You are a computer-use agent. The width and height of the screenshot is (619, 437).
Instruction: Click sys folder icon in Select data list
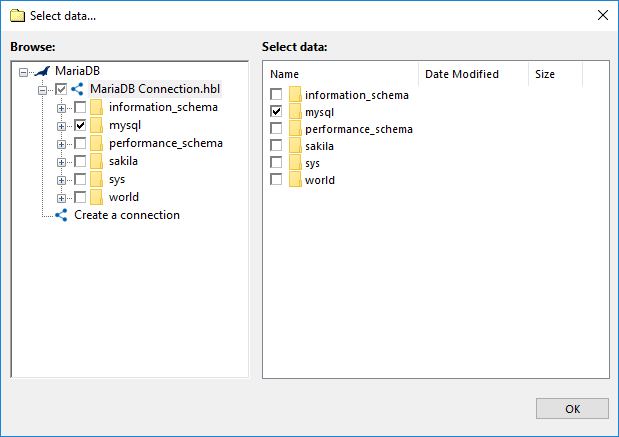295,163
